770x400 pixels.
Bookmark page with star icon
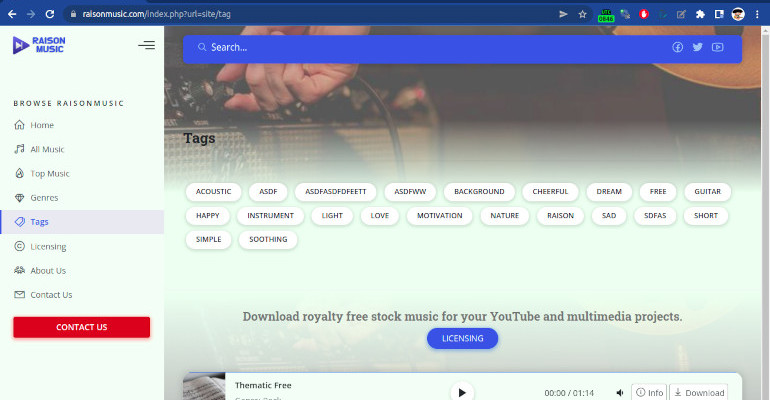[x=582, y=14]
